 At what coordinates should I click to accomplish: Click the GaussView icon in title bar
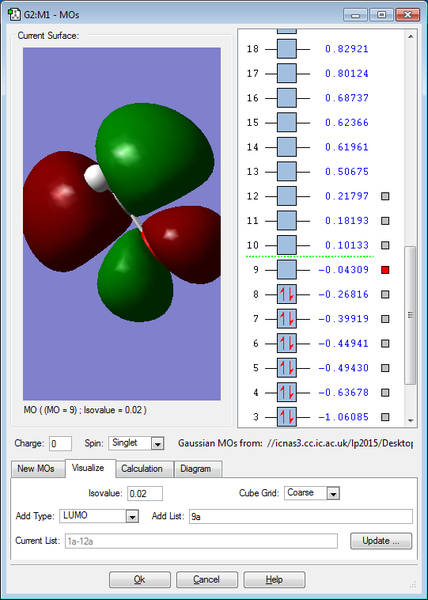pos(14,15)
